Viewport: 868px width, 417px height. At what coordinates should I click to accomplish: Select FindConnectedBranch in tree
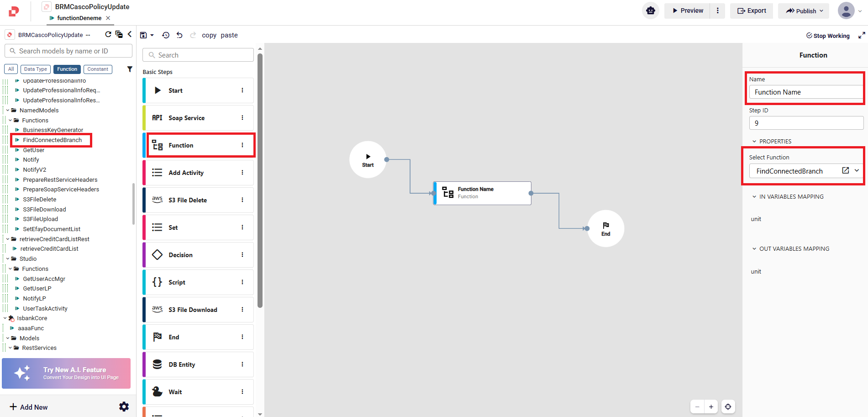52,140
